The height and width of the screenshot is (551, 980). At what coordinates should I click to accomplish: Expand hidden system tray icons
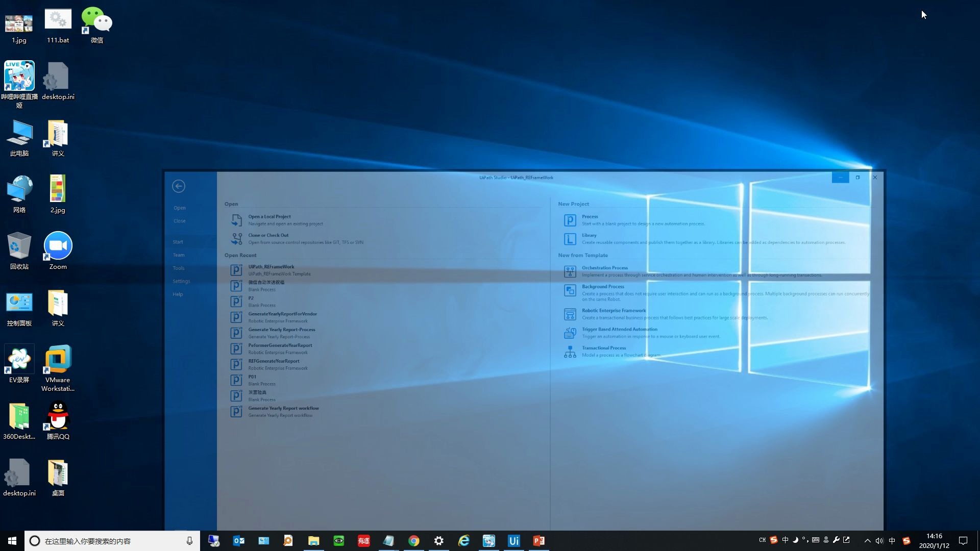(867, 541)
